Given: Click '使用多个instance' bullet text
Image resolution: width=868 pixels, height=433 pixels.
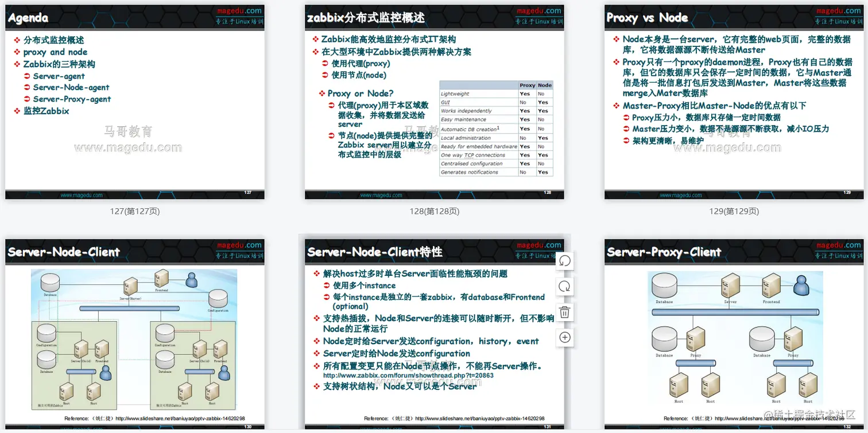Looking at the screenshot, I should click(365, 286).
